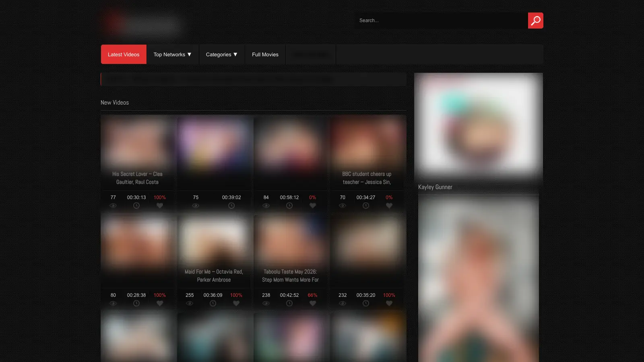Image resolution: width=644 pixels, height=362 pixels.
Task: Click the 'New Videos' section heading
Action: pyautogui.click(x=115, y=103)
